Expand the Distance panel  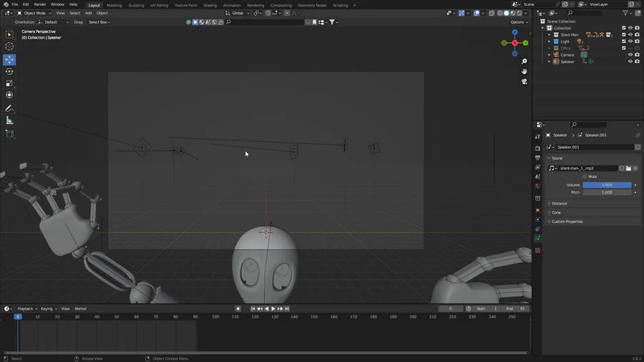(560, 203)
